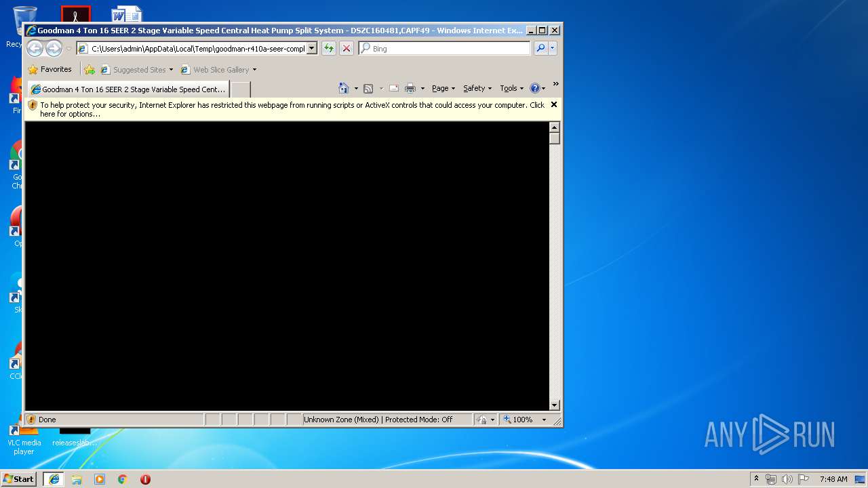The height and width of the screenshot is (488, 868).
Task: Show more command bar items chevron
Action: [x=555, y=84]
